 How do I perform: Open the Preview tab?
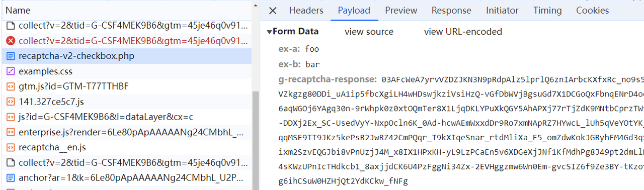point(401,11)
